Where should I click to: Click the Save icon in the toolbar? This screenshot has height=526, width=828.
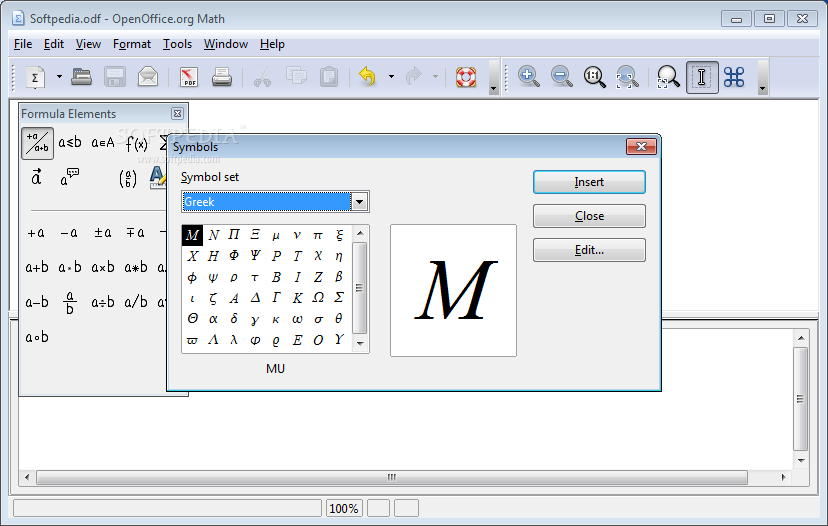(115, 77)
